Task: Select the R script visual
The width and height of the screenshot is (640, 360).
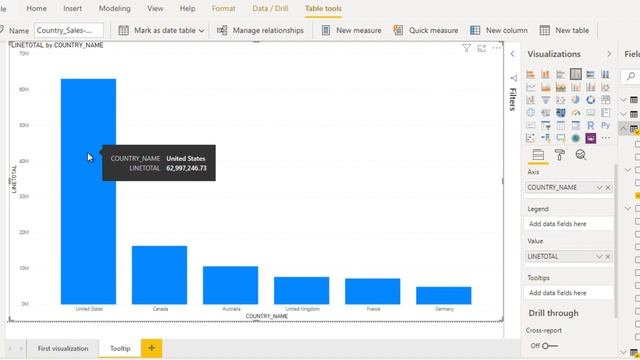Action: pos(590,126)
